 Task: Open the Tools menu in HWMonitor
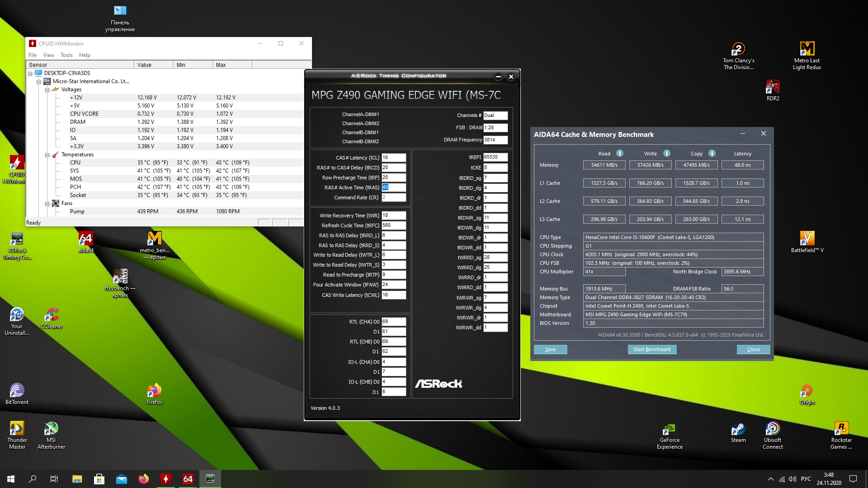tap(66, 55)
